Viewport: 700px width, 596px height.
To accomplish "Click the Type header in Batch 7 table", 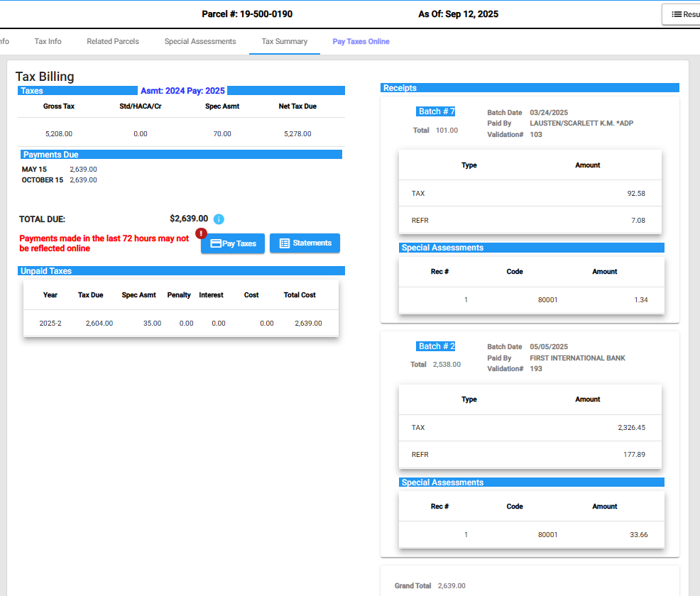I will pos(469,165).
